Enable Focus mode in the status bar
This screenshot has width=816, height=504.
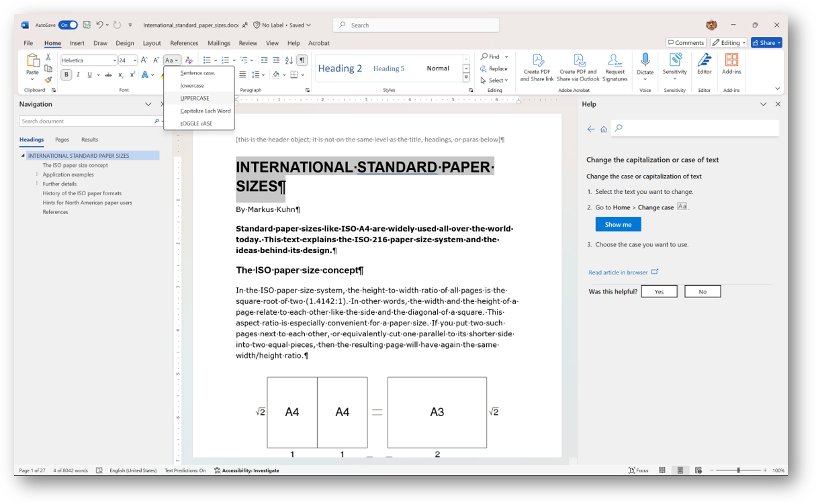pyautogui.click(x=639, y=470)
